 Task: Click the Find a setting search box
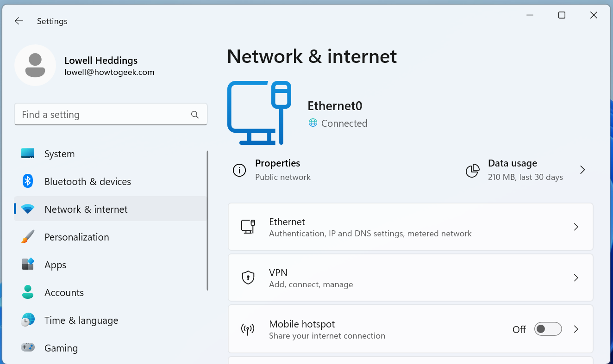pyautogui.click(x=111, y=114)
